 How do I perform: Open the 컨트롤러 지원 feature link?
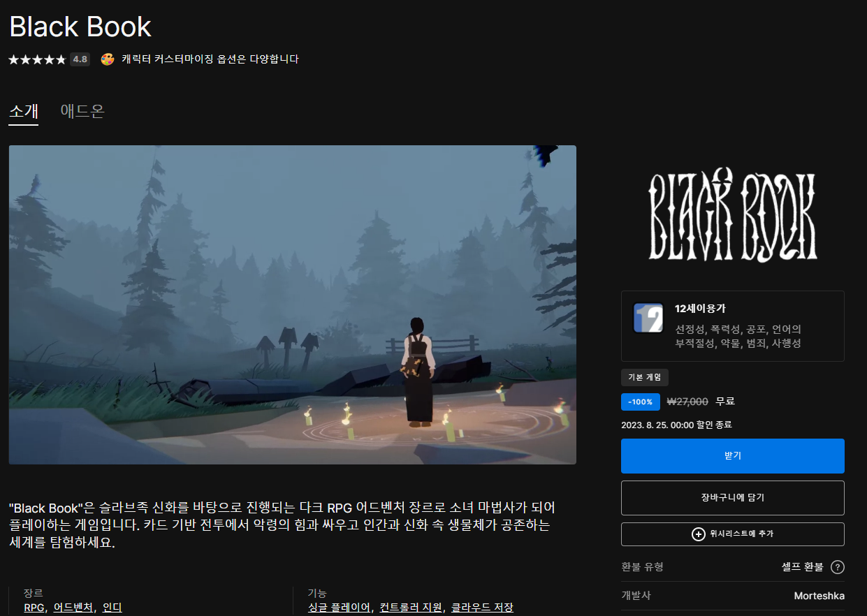click(411, 608)
